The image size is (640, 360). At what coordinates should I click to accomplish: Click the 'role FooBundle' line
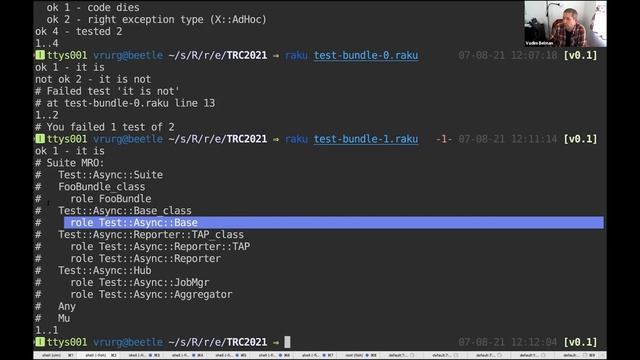click(x=111, y=199)
